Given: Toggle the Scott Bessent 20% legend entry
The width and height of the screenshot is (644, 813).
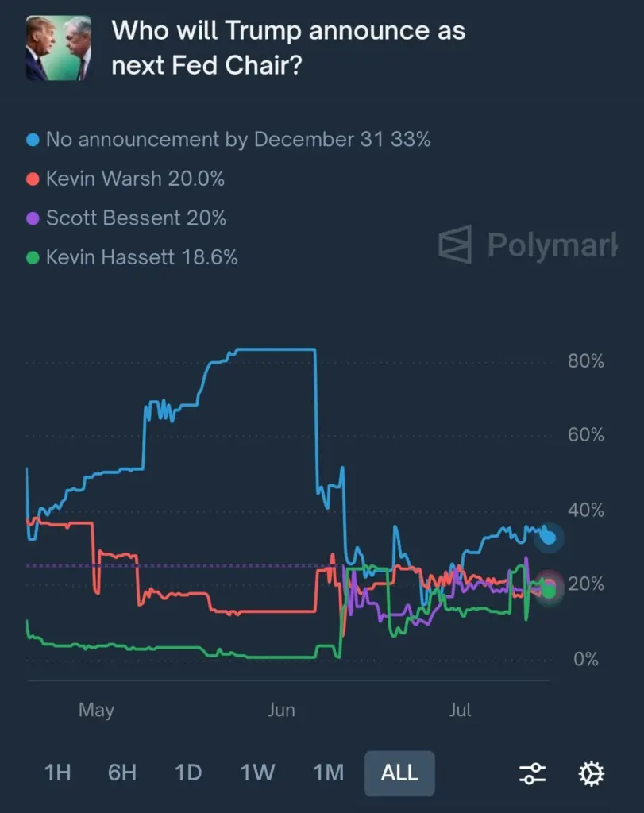Looking at the screenshot, I should point(137,218).
